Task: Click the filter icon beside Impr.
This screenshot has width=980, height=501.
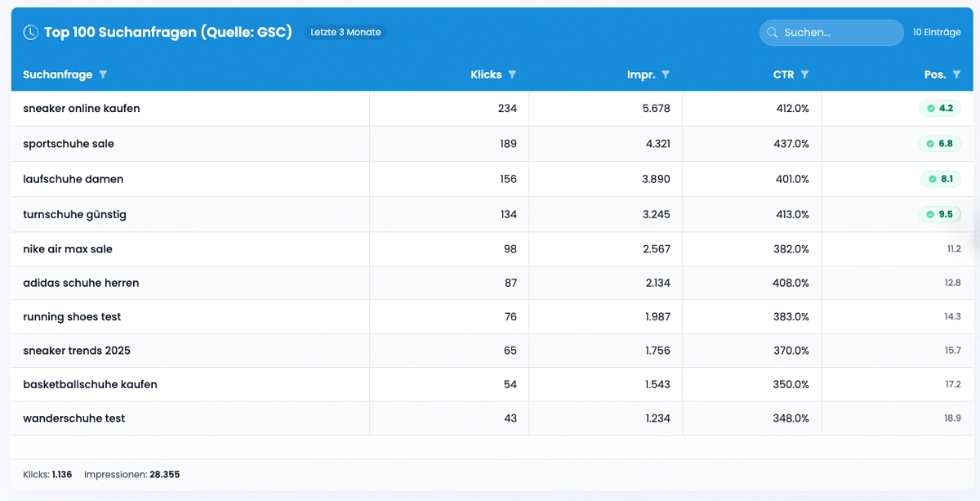Action: tap(666, 74)
